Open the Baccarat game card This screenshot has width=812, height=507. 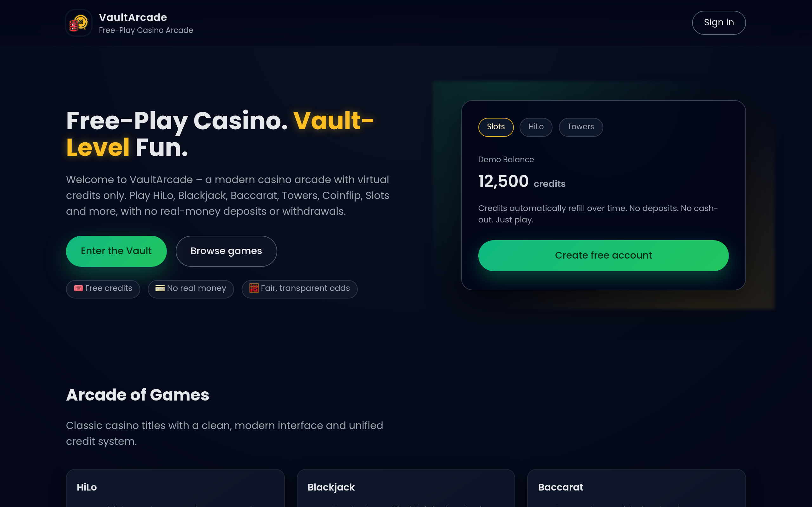click(x=636, y=488)
